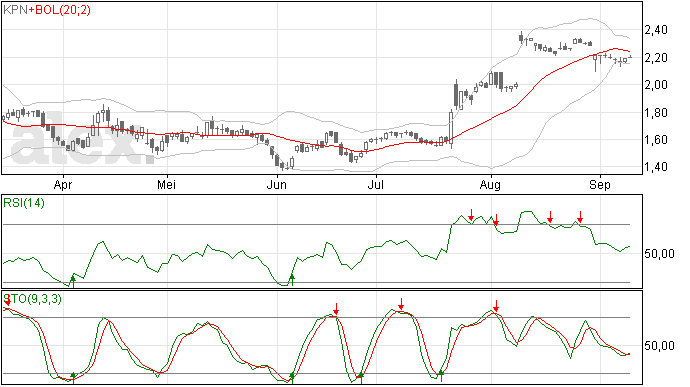690x387 pixels.
Task: Click the 50,00 value in STO panel
Action: 659,346
